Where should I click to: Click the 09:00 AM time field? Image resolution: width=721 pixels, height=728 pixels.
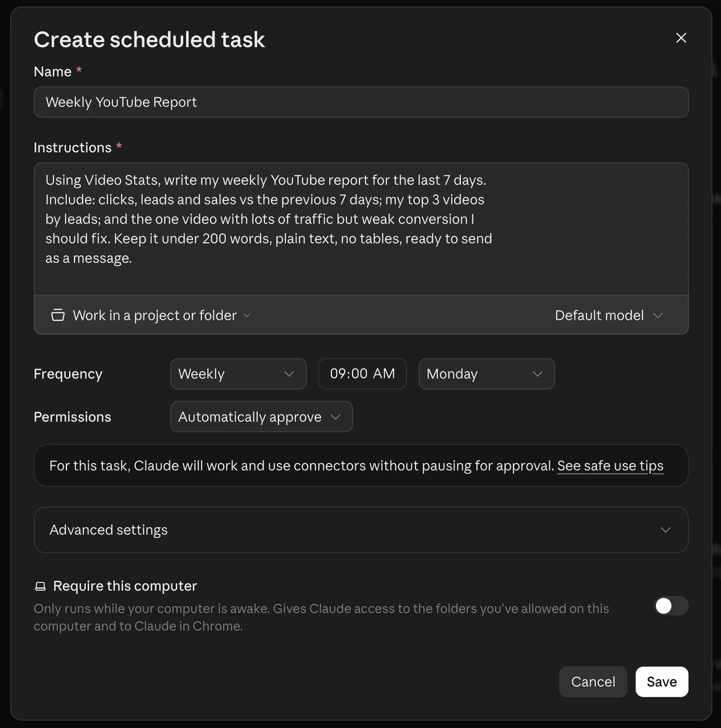pyautogui.click(x=362, y=373)
